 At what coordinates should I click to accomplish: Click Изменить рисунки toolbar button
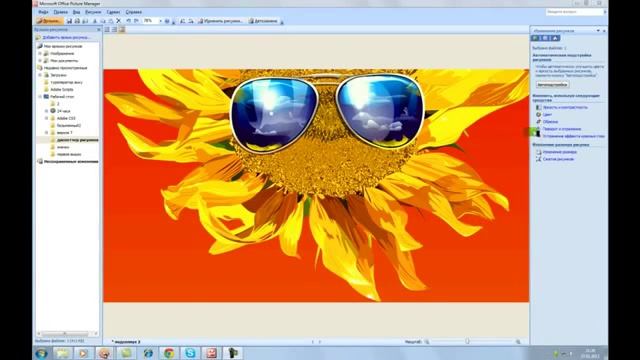(220, 21)
